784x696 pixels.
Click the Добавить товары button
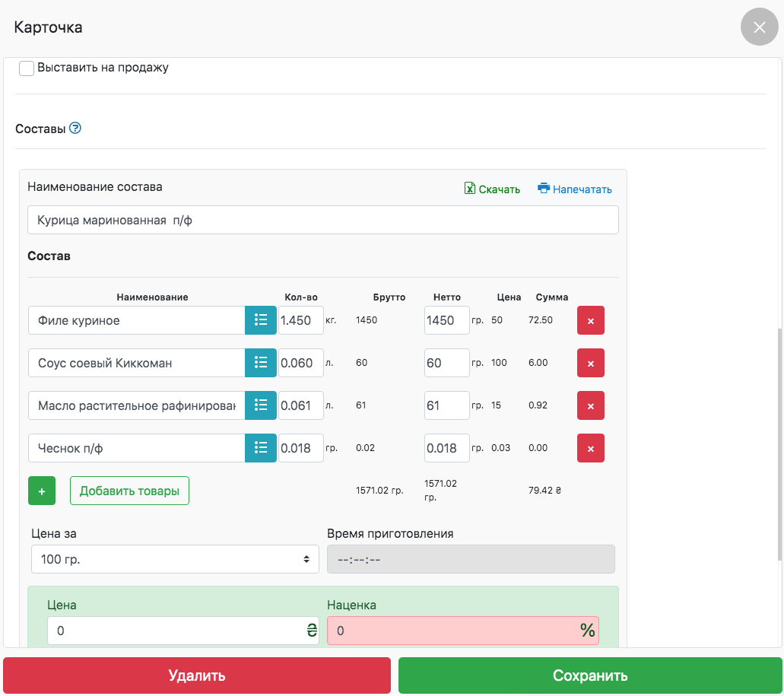tap(129, 491)
